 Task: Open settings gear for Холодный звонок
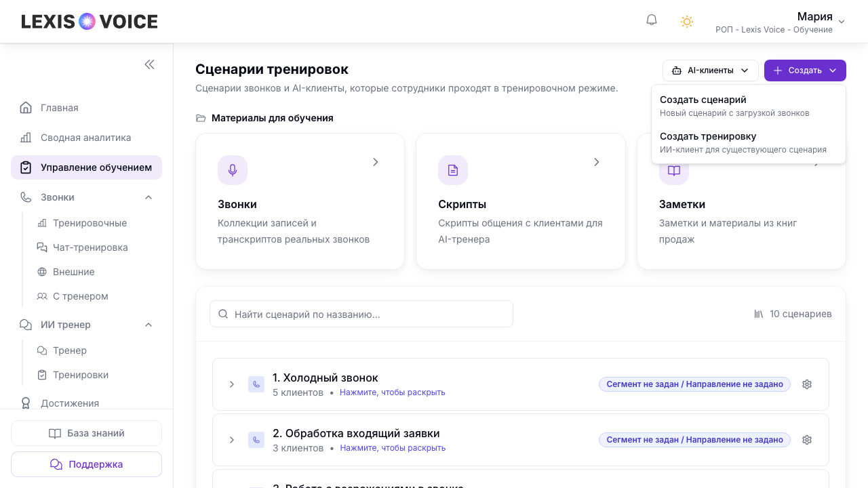coord(807,384)
